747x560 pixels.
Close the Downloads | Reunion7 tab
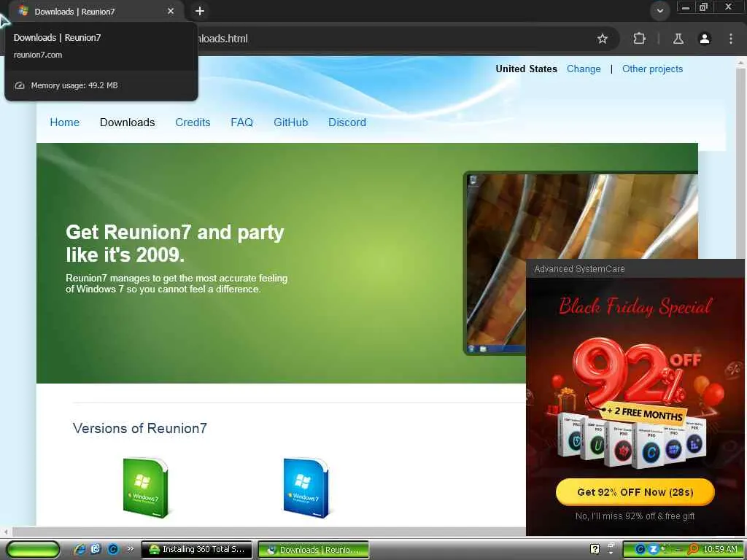(x=171, y=11)
